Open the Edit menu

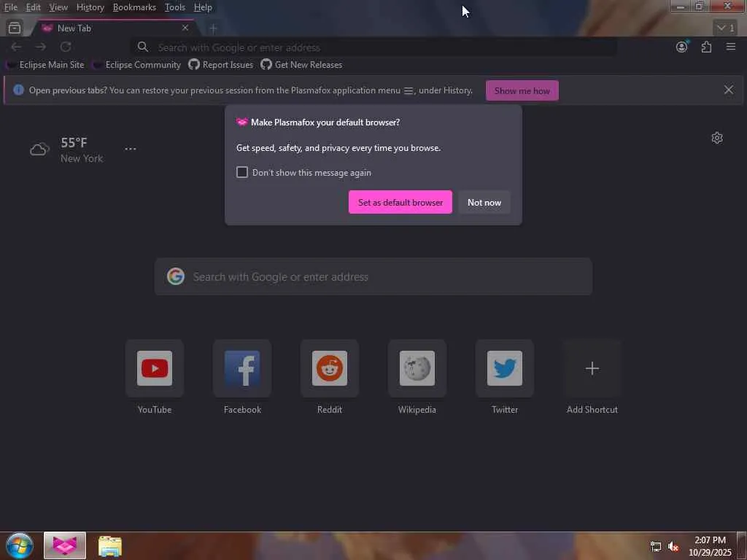click(x=33, y=7)
